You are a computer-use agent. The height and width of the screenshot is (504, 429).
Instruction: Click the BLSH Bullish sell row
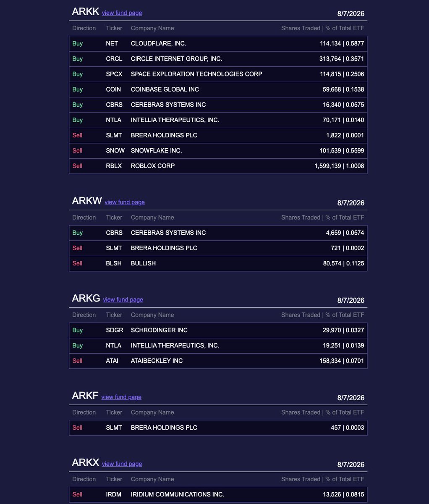(218, 263)
